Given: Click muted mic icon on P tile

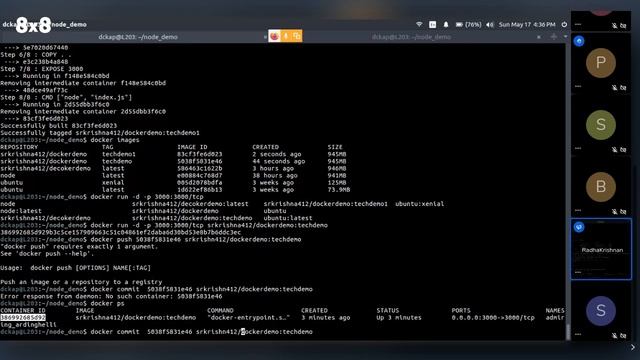Looking at the screenshot, I should click(x=615, y=87).
